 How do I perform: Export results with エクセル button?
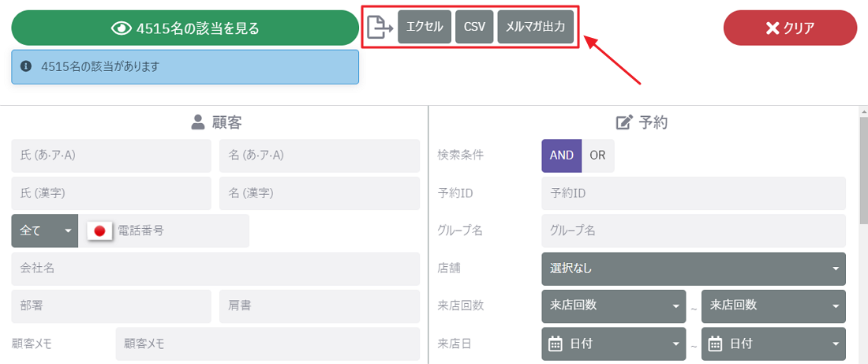pos(424,27)
